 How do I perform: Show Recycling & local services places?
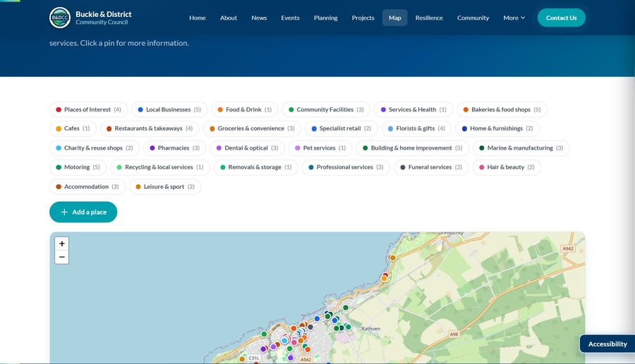(x=160, y=166)
